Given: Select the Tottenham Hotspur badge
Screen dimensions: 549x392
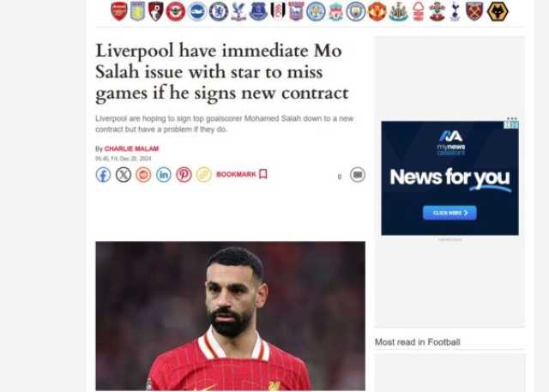Looking at the screenshot, I should tap(455, 11).
